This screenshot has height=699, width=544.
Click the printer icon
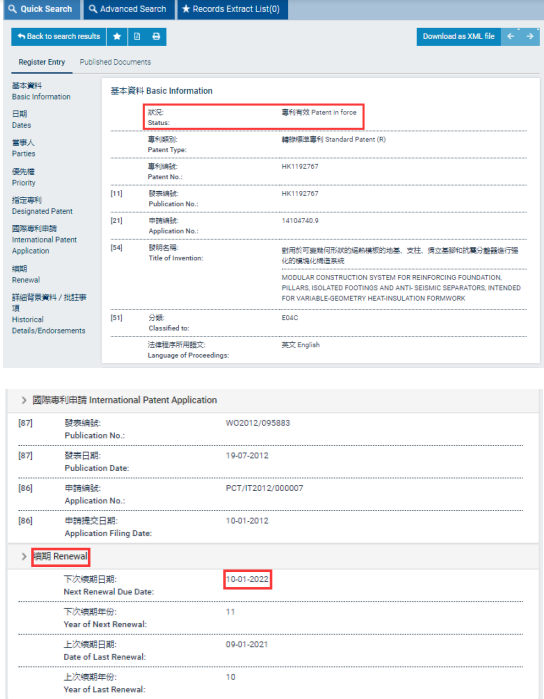(x=156, y=37)
